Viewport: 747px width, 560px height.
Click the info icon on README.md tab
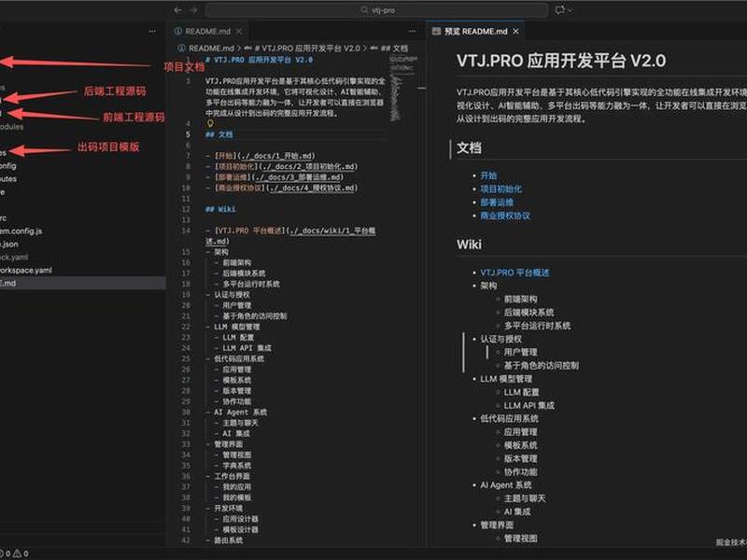[x=178, y=32]
